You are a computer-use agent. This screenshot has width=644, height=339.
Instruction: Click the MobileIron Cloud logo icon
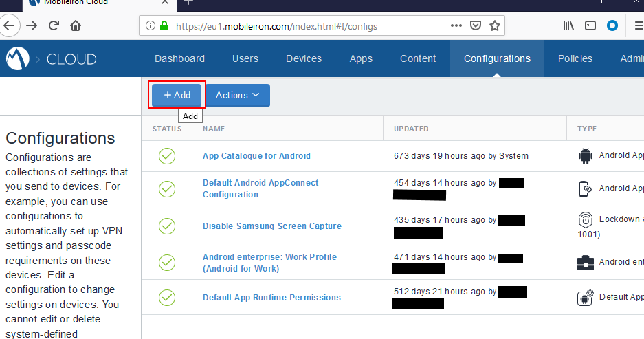coord(19,59)
